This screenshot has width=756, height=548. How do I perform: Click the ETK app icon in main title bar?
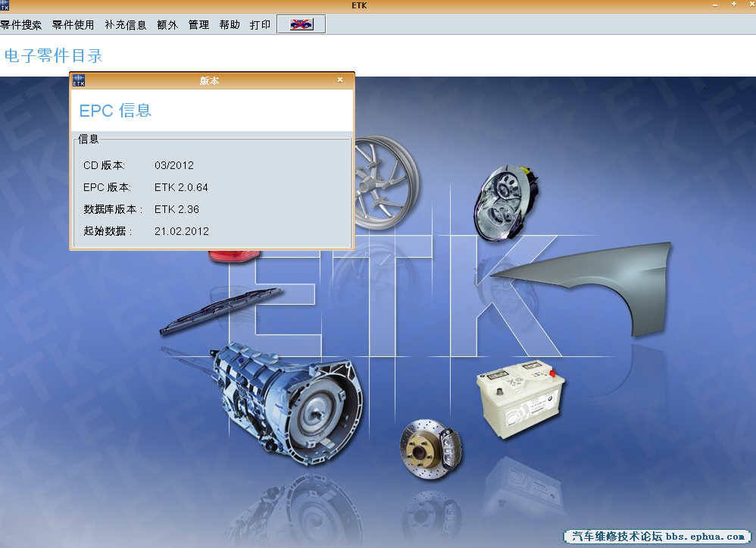coord(5,5)
